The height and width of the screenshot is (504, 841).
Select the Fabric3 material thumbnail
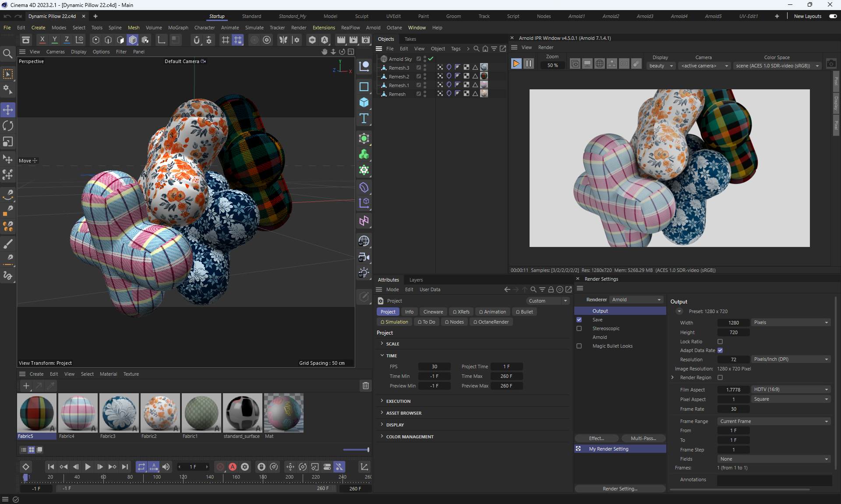(119, 413)
